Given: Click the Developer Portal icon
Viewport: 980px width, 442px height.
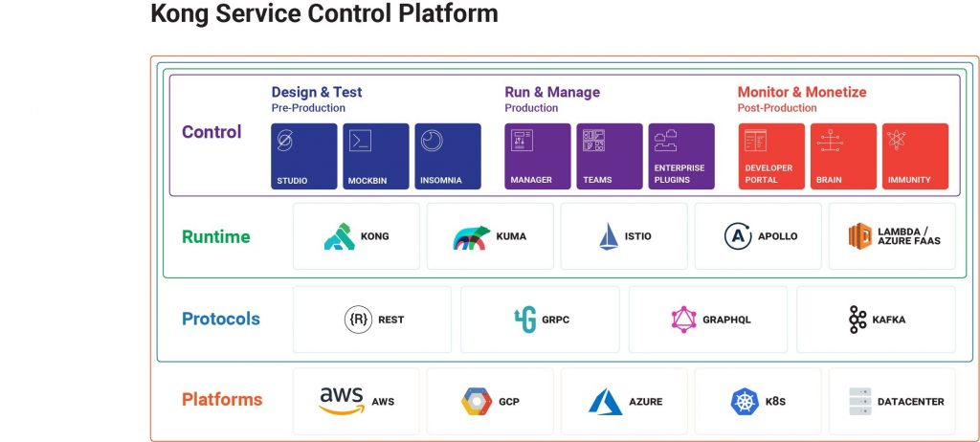Looking at the screenshot, I should tap(755, 140).
